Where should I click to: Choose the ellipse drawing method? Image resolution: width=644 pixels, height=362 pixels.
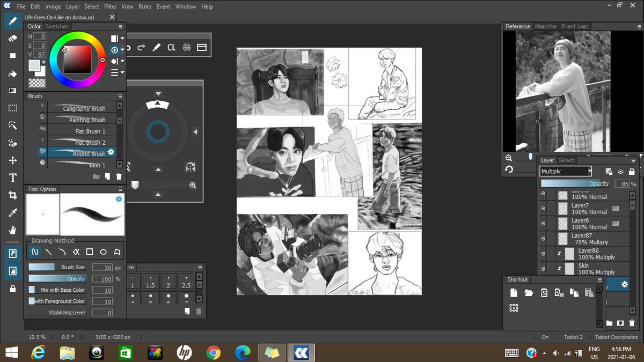[103, 252]
